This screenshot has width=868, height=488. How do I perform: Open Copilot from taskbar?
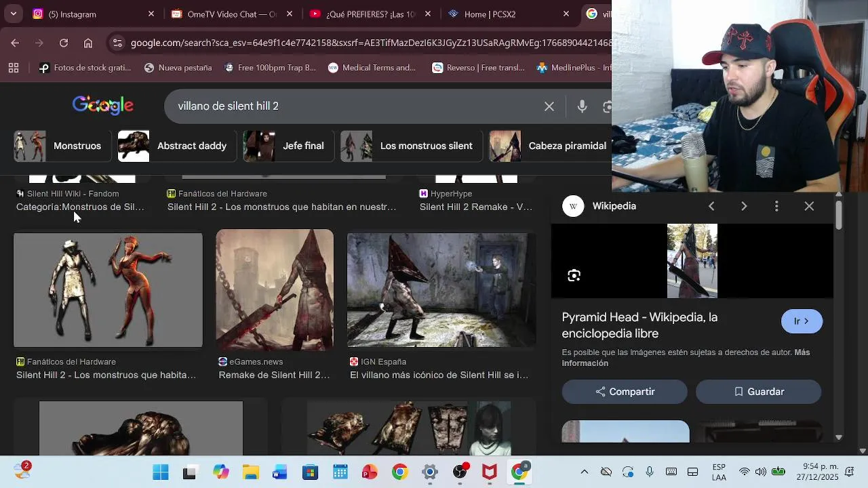tap(220, 472)
